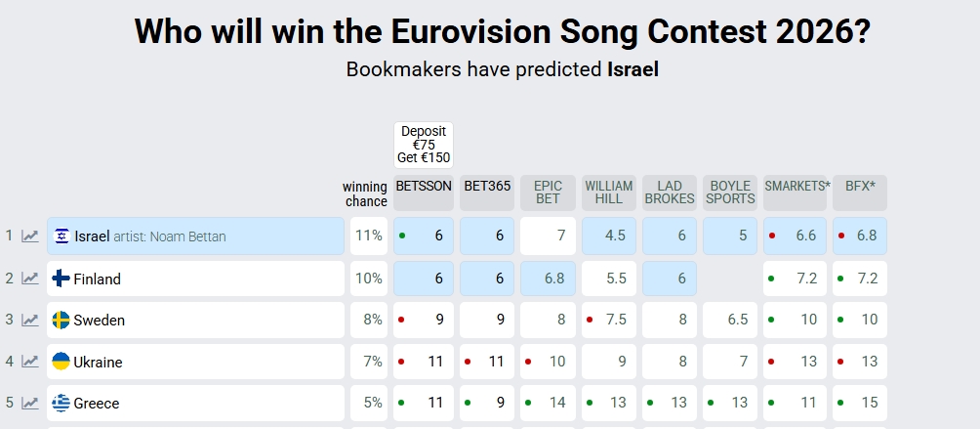Open the Israel country entry row
The height and width of the screenshot is (429, 980).
195,236
